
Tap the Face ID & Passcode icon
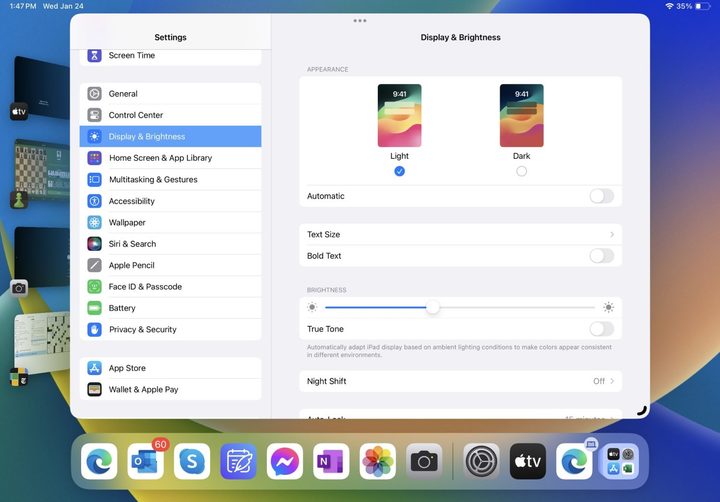(x=94, y=287)
